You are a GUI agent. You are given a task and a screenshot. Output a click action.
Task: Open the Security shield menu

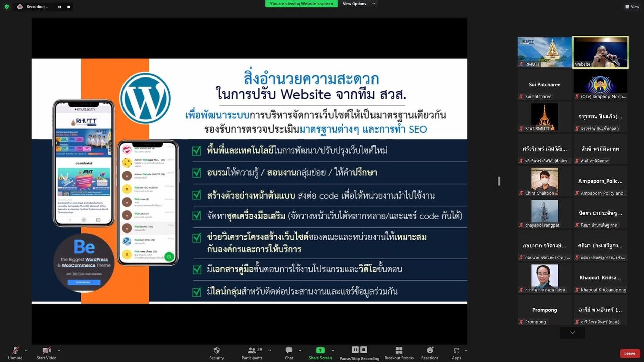pos(216,353)
